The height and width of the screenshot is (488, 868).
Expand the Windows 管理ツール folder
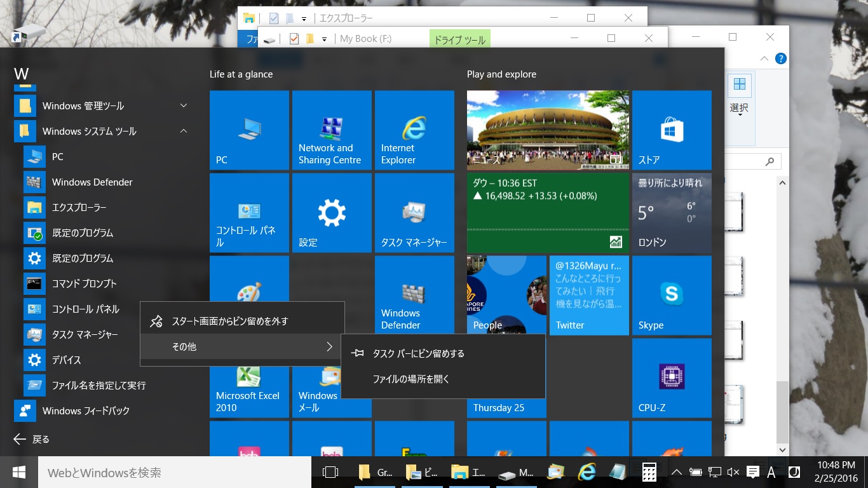[x=102, y=106]
